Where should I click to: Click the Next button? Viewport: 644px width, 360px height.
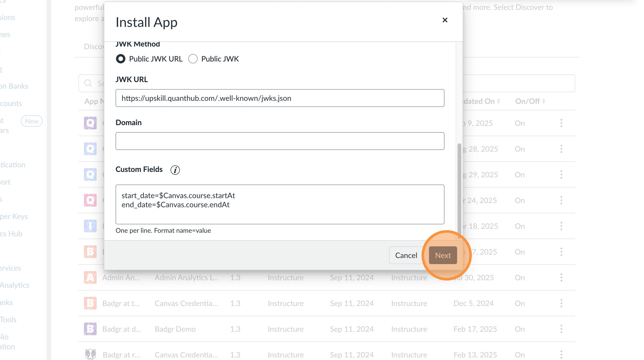click(x=443, y=255)
